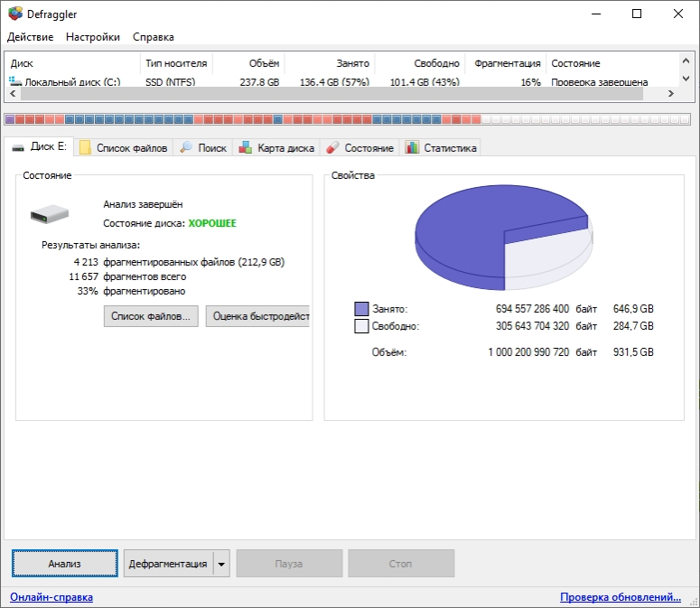Switch to the Диск E: tab
700x608 pixels.
pos(39,147)
